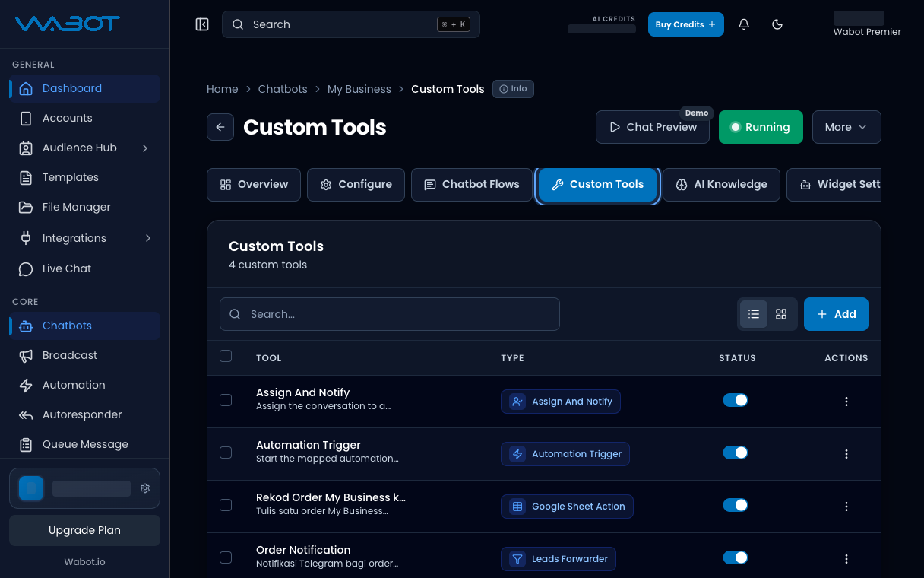Click the Leads Forwarder type badge
The width and height of the screenshot is (924, 578).
tap(559, 559)
